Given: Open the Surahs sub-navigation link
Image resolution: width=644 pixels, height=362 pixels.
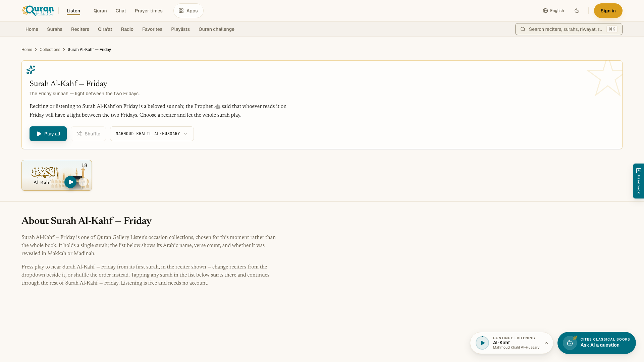Looking at the screenshot, I should (55, 29).
